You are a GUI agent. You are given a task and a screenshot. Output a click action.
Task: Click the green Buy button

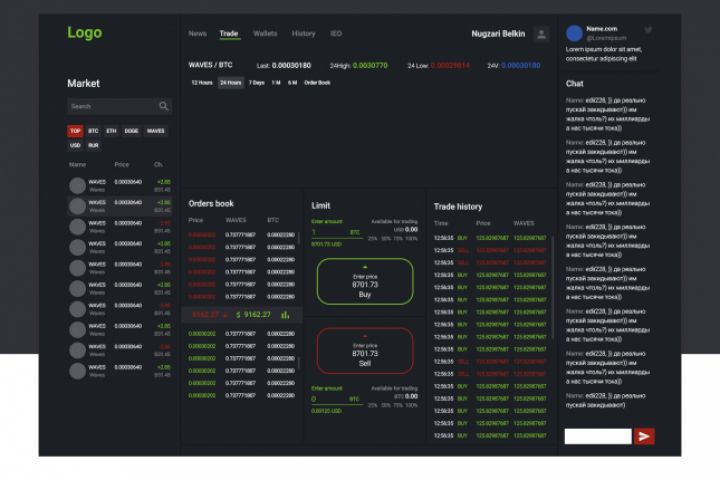(x=365, y=282)
